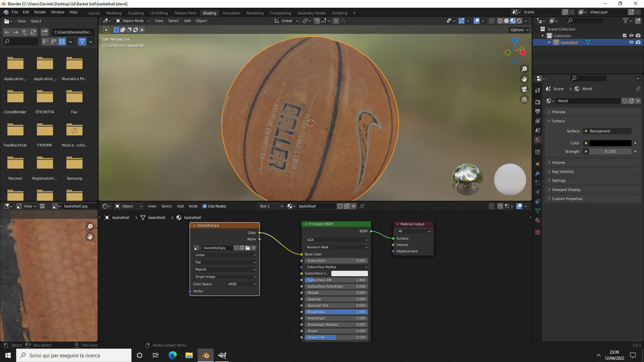644x362 pixels.
Task: Toggle file browser filter button
Action: (82, 42)
